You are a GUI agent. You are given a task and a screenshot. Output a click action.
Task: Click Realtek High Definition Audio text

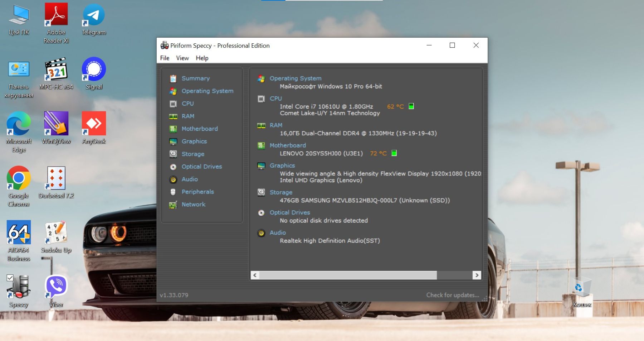point(330,241)
